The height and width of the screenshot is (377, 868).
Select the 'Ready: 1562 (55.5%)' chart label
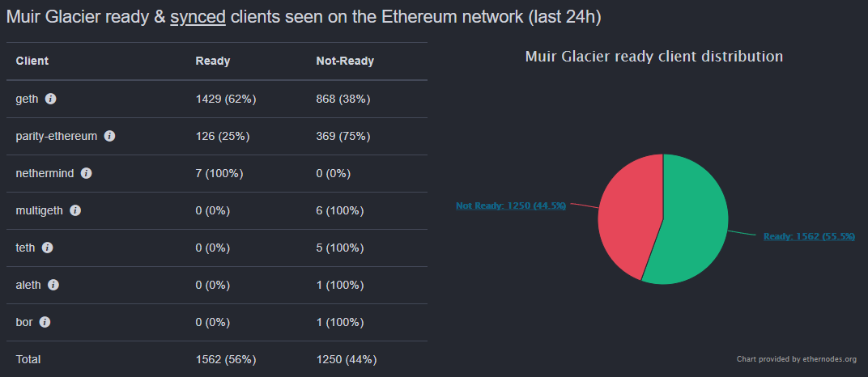(809, 236)
